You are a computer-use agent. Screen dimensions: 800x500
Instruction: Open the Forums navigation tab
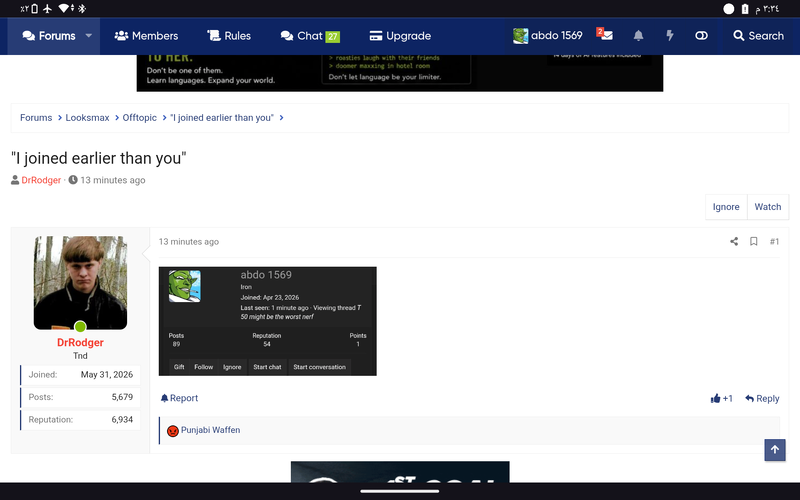point(49,36)
